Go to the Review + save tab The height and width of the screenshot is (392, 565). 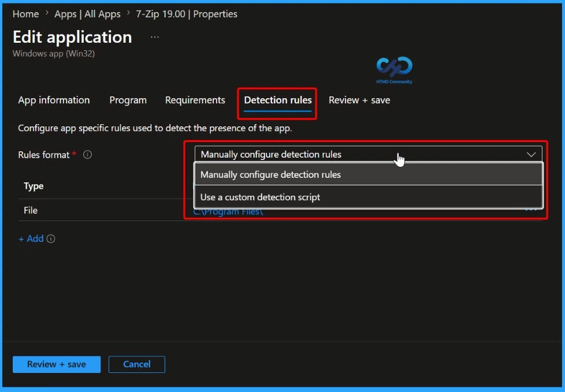pyautogui.click(x=359, y=100)
